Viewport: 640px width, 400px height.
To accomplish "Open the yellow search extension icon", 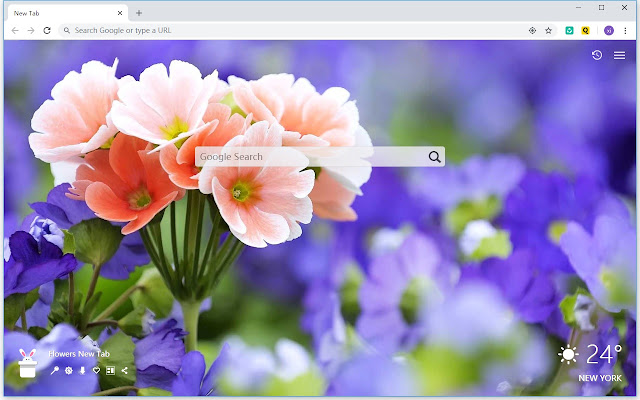I will tap(585, 31).
